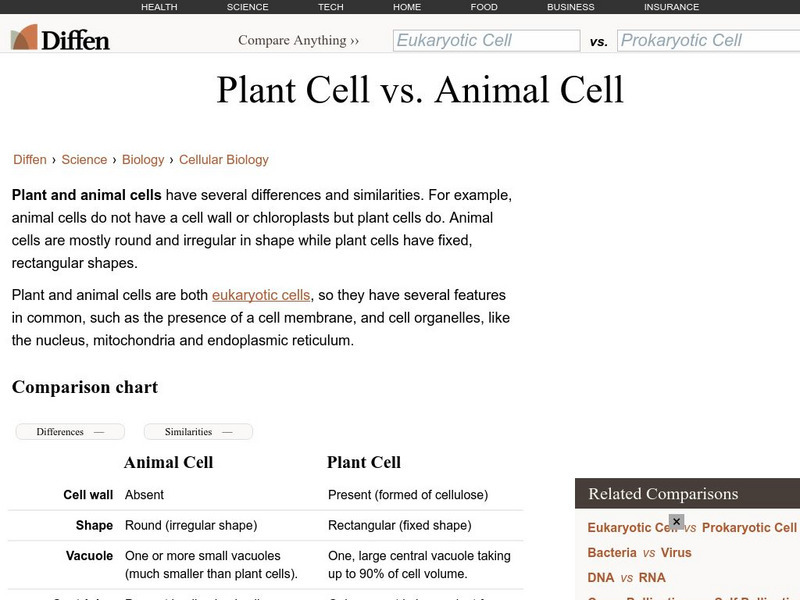Collapse the Differences filter pill

click(70, 432)
